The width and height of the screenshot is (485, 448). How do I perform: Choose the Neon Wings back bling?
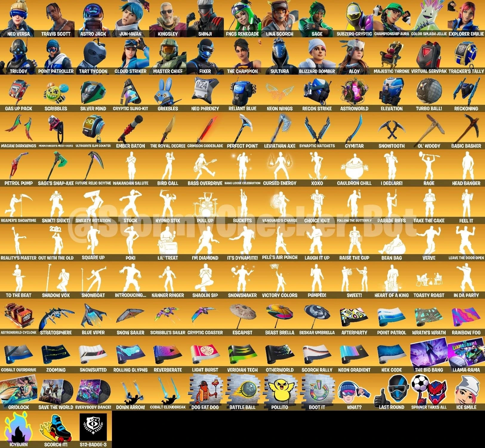(280, 93)
